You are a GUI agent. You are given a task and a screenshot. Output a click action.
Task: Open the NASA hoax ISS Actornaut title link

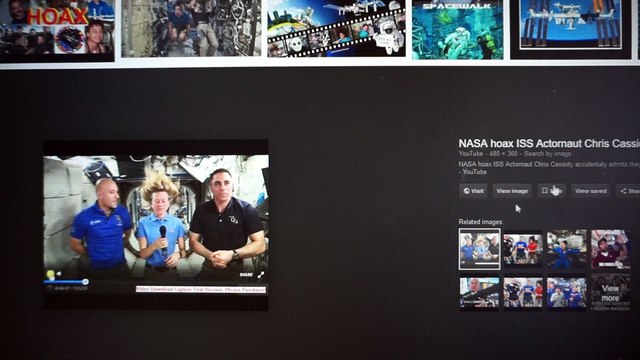coord(549,144)
